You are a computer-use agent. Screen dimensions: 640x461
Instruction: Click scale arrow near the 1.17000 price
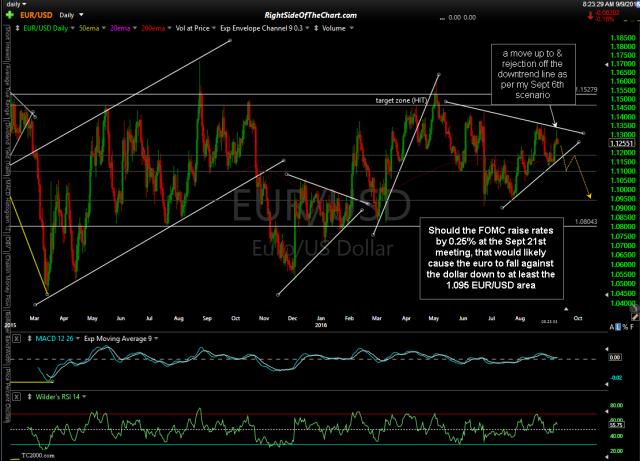[x=607, y=64]
